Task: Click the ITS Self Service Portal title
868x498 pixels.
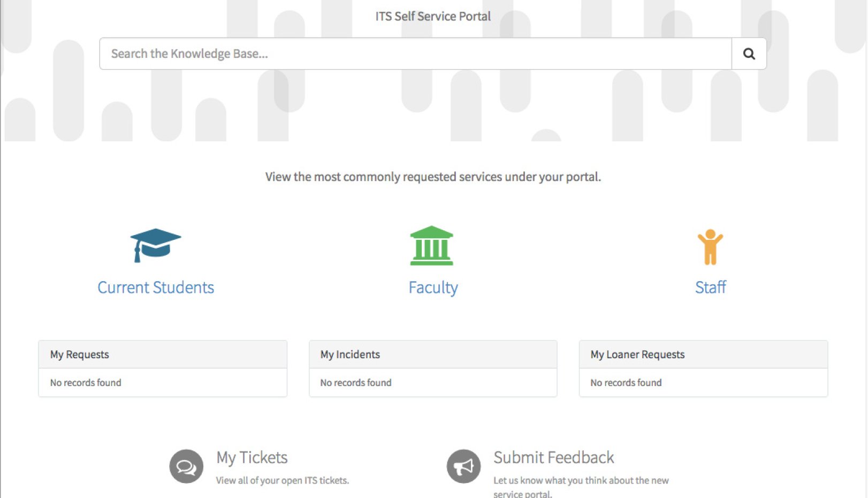Action: [x=433, y=17]
